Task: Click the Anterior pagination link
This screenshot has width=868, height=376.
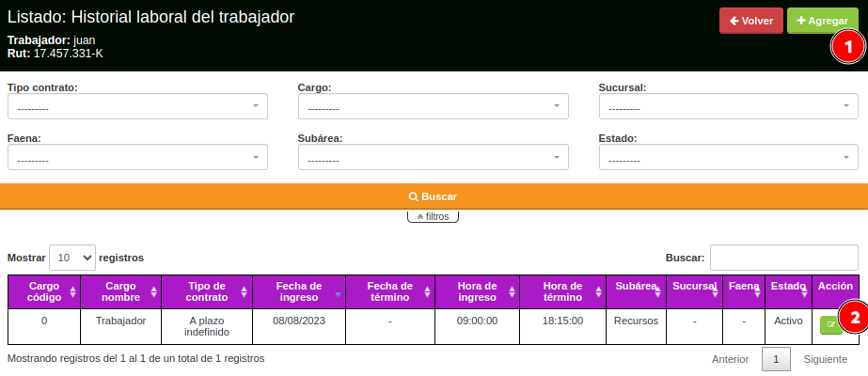Action: point(730,359)
